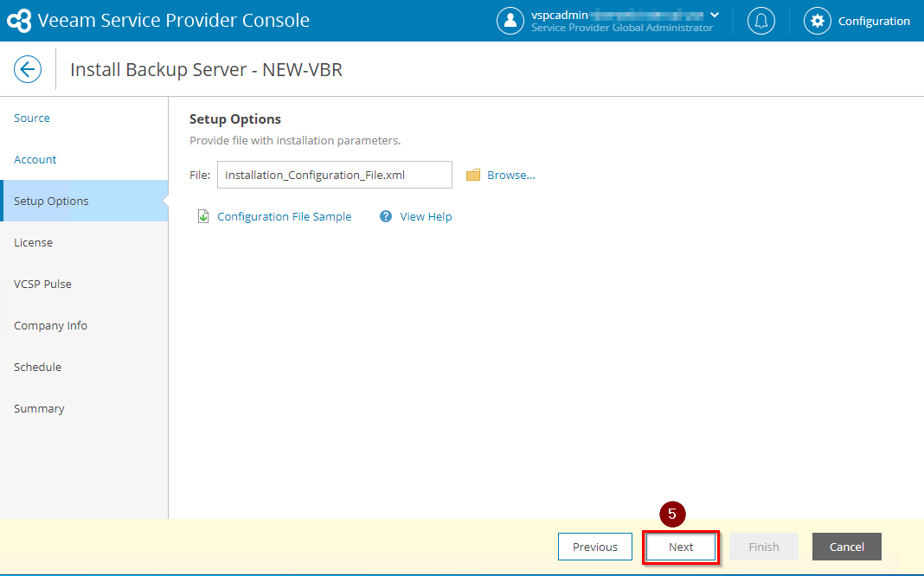Click the Veeam Service Provider Console title
This screenshot has width=924, height=576.
[x=173, y=21]
